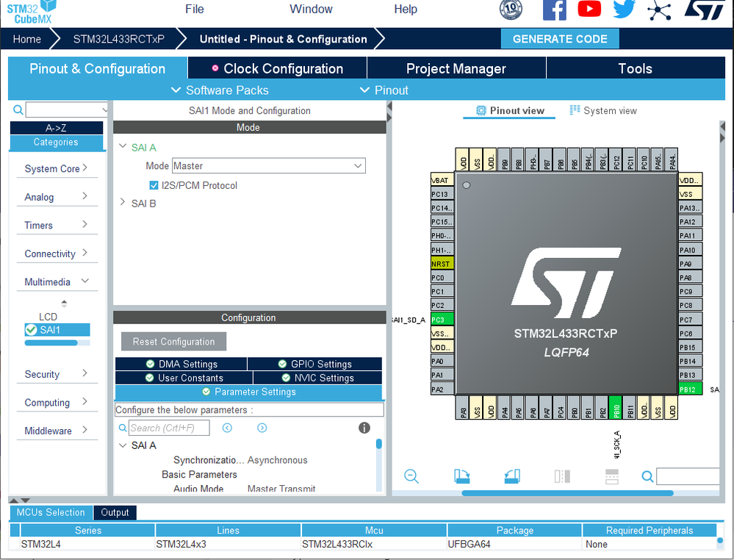Open the YouTube icon link
Screen dimensions: 734x560
pyautogui.click(x=589, y=8)
